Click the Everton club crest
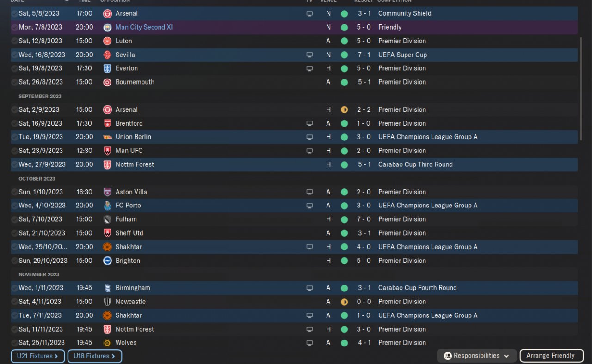The height and width of the screenshot is (364, 592). click(x=107, y=68)
